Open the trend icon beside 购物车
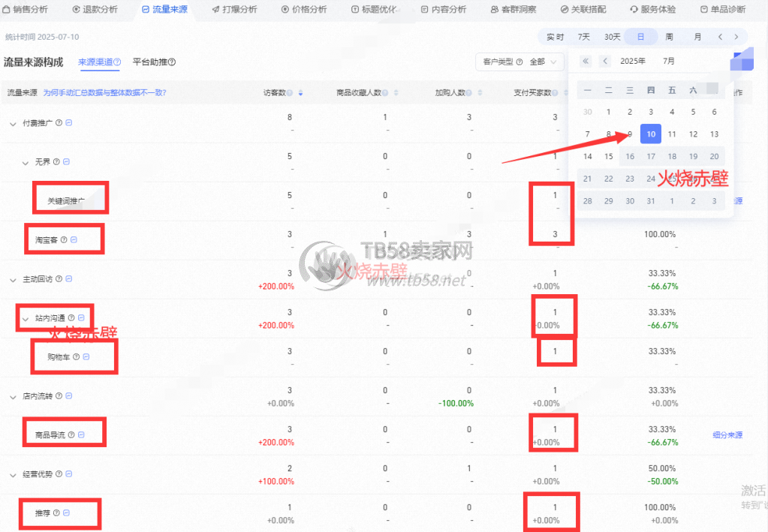768x532 pixels. (86, 357)
